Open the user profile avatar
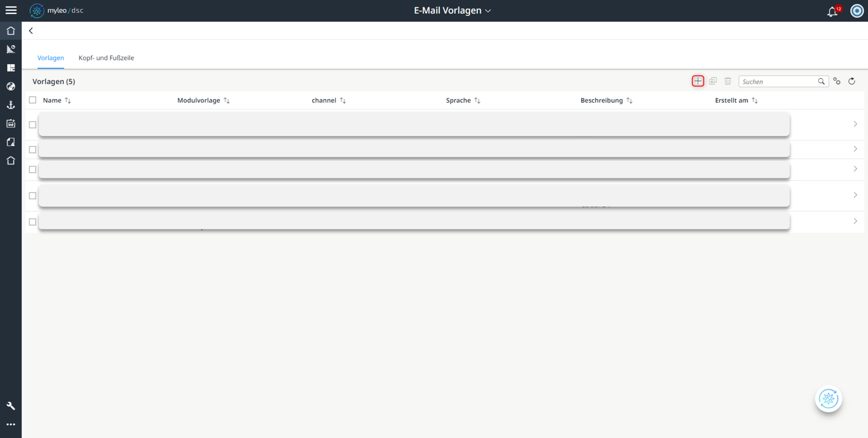Image resolution: width=868 pixels, height=438 pixels. pos(857,11)
